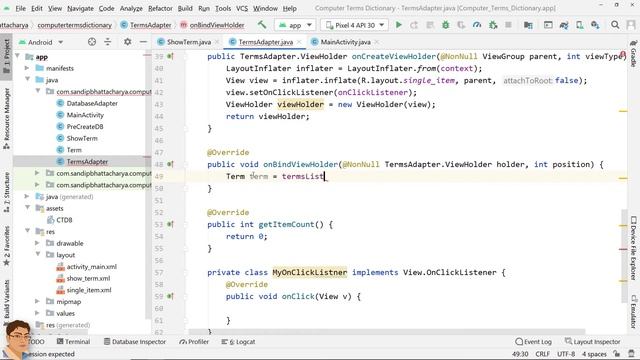Open the app run configuration dropdown
The height and width of the screenshot is (360, 640).
point(296,25)
